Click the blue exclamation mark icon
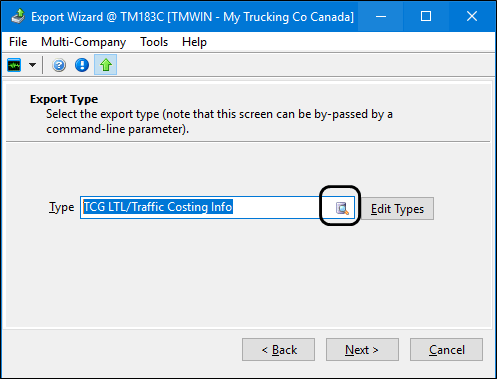This screenshot has height=379, width=497. coord(82,65)
